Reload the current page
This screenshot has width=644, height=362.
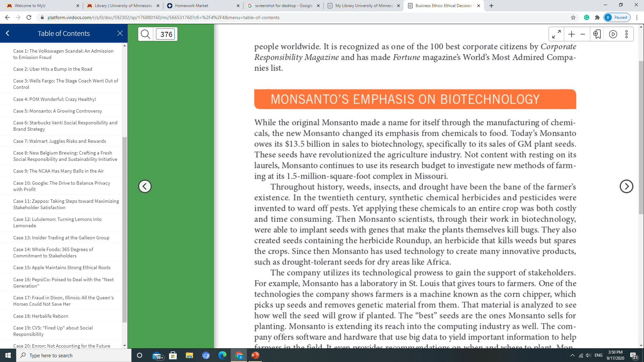pyautogui.click(x=29, y=17)
